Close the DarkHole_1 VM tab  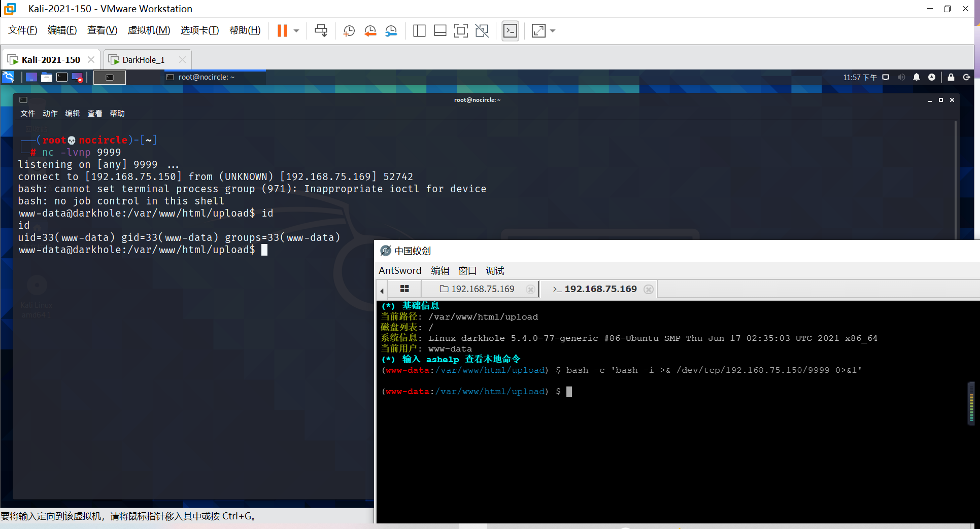pos(182,60)
